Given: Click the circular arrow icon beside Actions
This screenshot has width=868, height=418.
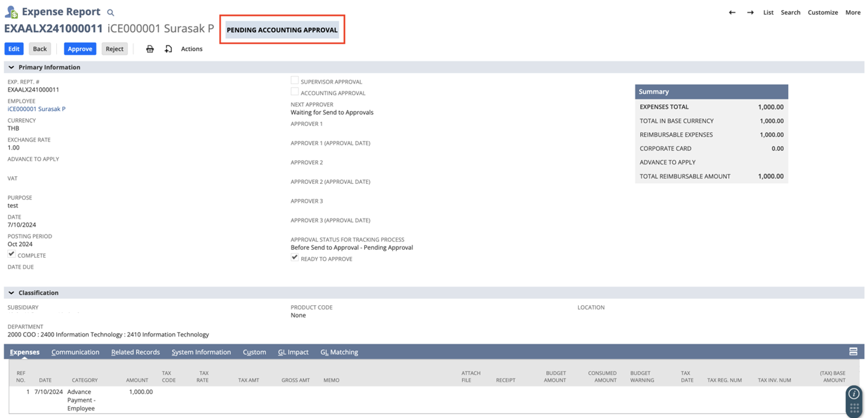Looking at the screenshot, I should click(x=168, y=49).
